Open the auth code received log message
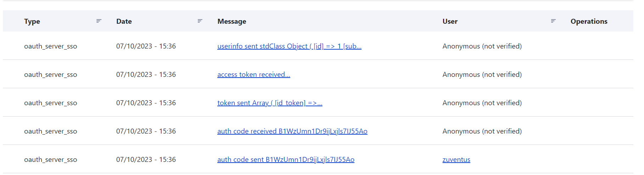Image resolution: width=644 pixels, height=175 pixels. [292, 131]
